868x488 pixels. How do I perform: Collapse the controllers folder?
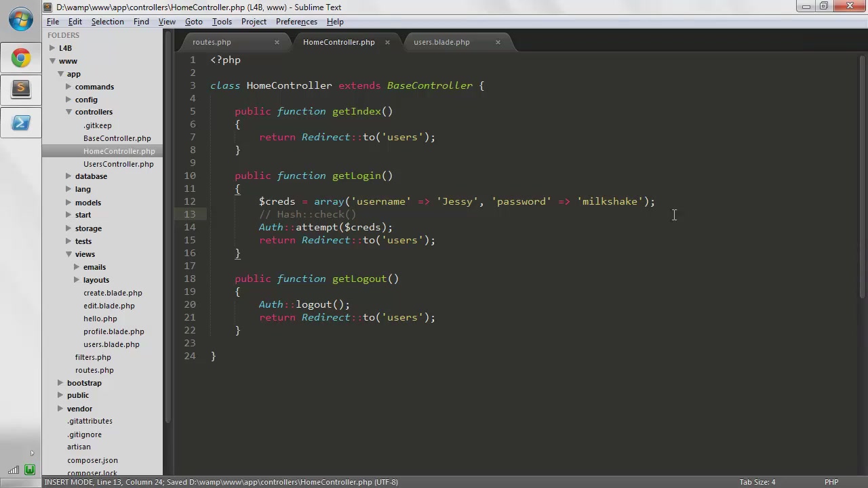(x=68, y=112)
